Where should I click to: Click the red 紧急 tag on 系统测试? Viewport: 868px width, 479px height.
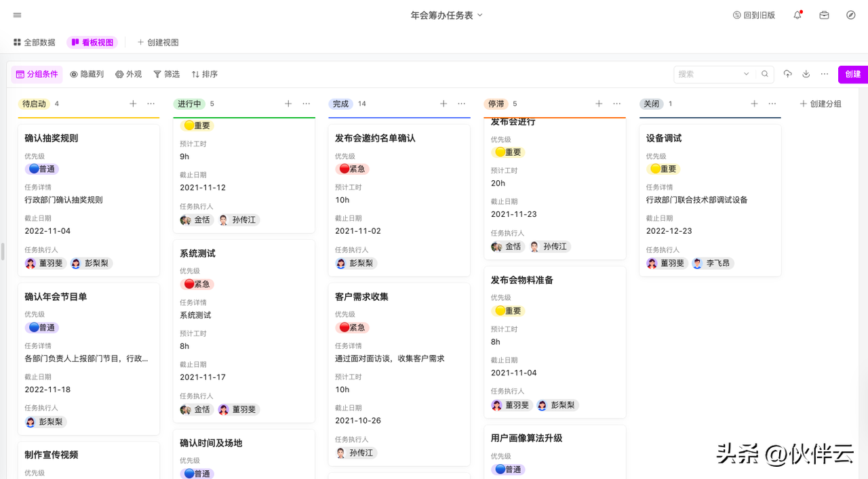[197, 284]
